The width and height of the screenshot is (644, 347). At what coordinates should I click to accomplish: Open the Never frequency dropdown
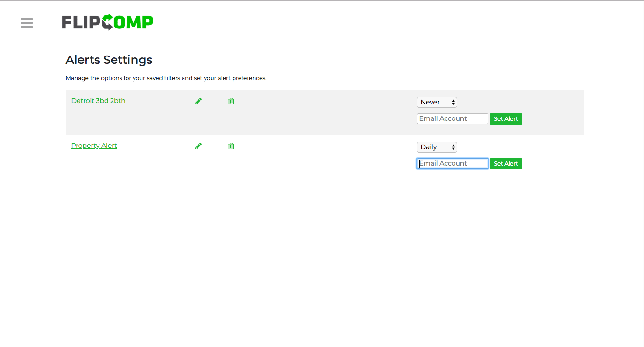click(x=437, y=102)
